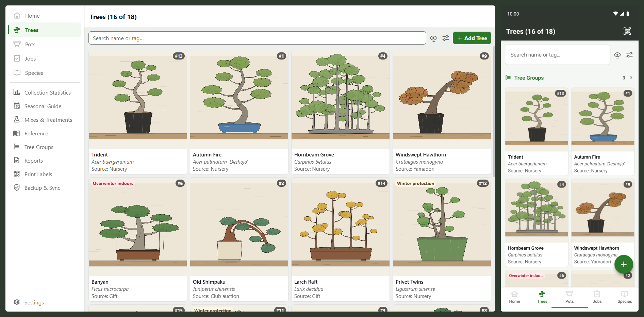The width and height of the screenshot is (644, 317).
Task: Tap the green floating plus button
Action: point(624,264)
